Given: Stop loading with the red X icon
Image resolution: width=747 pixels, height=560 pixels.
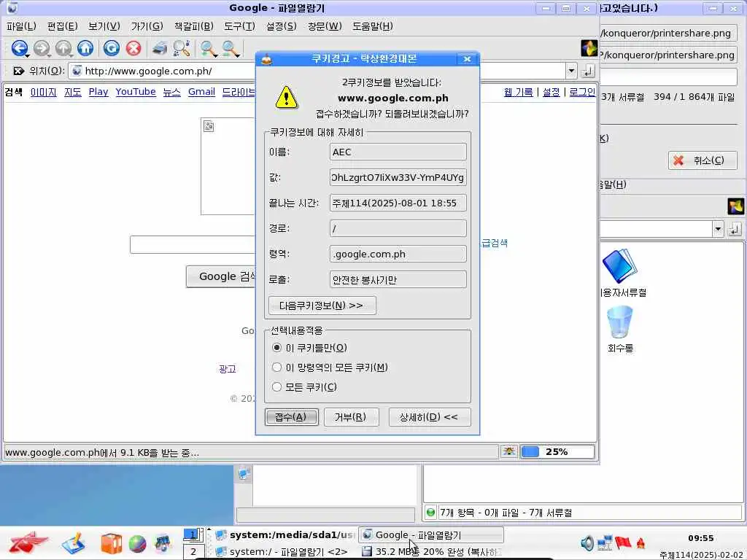Looking at the screenshot, I should click(x=134, y=48).
